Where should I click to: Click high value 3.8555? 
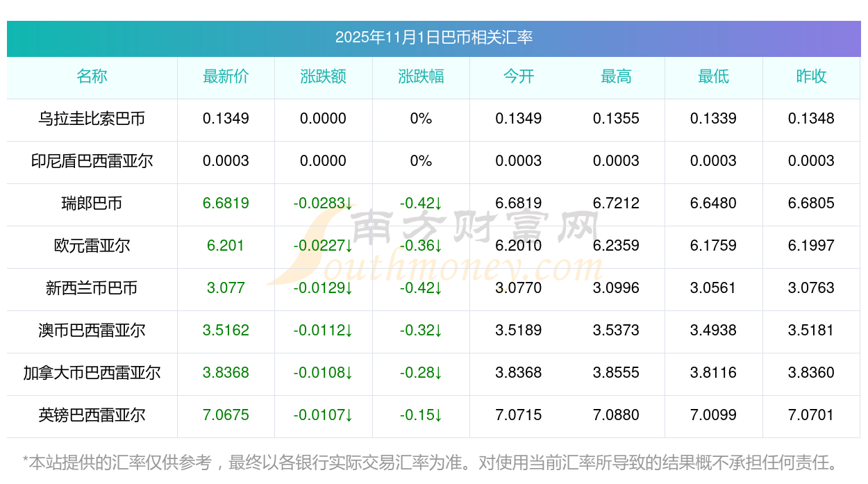tap(616, 373)
